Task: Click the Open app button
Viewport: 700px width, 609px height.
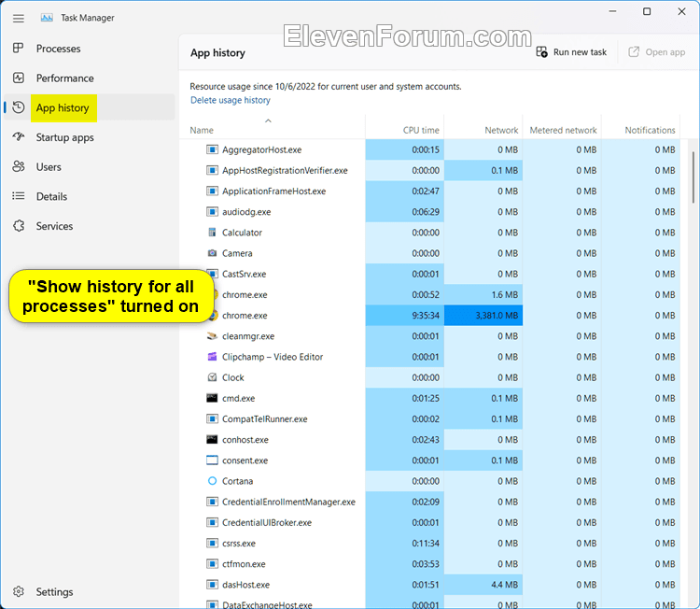Action: pyautogui.click(x=656, y=51)
